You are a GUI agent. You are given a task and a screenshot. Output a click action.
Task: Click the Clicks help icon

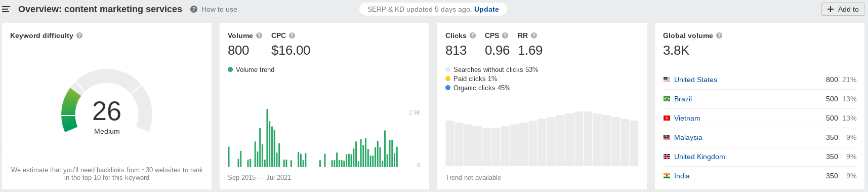(x=473, y=35)
